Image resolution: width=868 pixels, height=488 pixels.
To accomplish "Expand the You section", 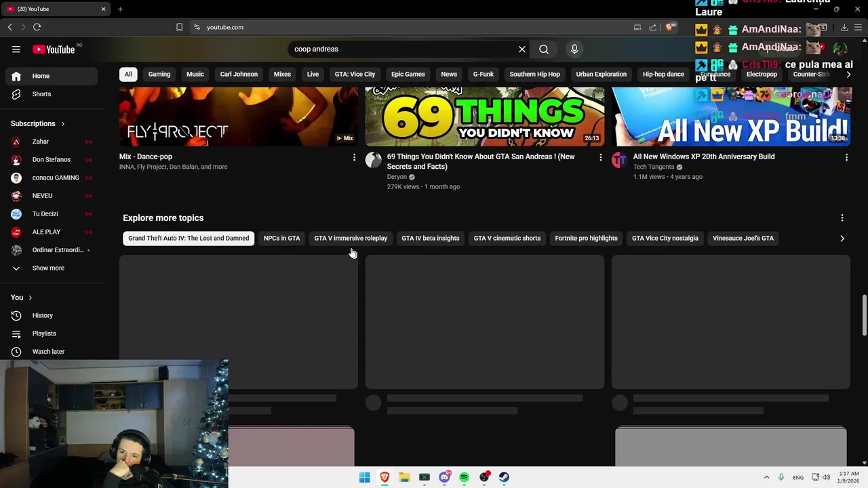I will pos(22,298).
